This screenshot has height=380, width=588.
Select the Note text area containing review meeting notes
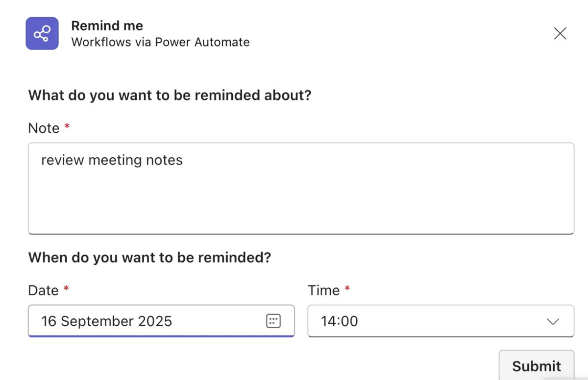pyautogui.click(x=301, y=188)
